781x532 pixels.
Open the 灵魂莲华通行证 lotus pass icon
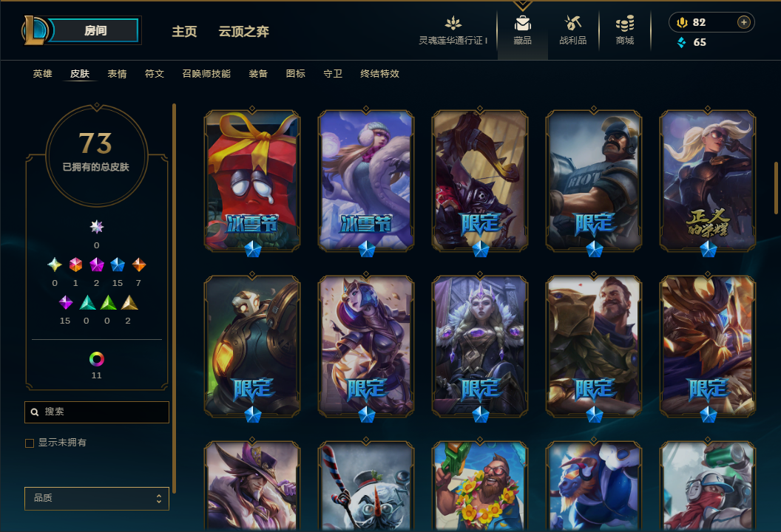click(x=453, y=24)
